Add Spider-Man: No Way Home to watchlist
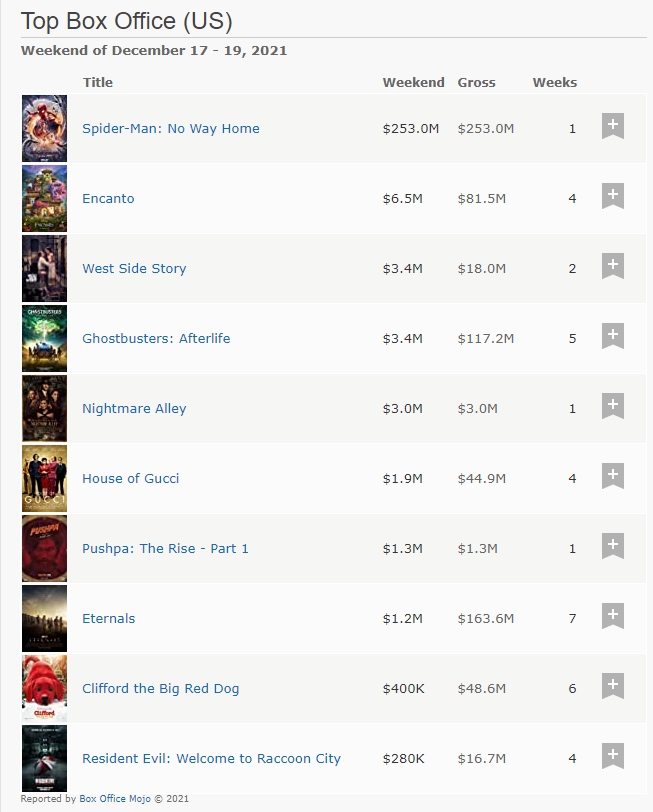The image size is (653, 812). pyautogui.click(x=613, y=126)
